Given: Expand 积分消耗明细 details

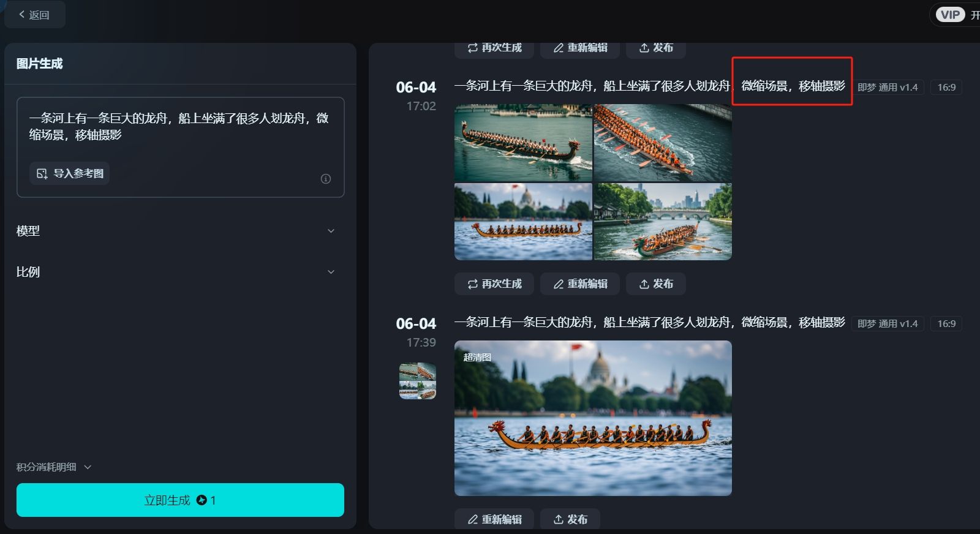Looking at the screenshot, I should click(x=54, y=467).
